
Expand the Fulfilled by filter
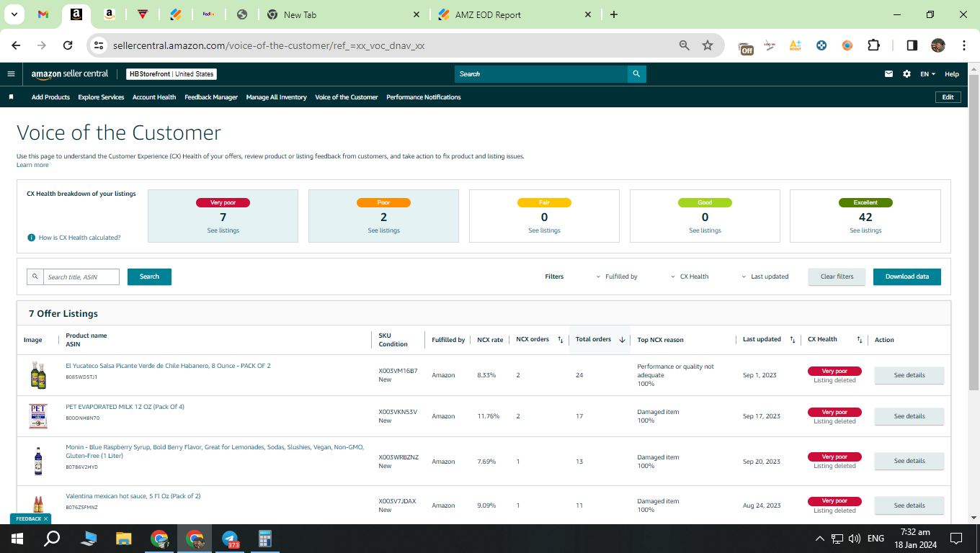[x=617, y=276]
